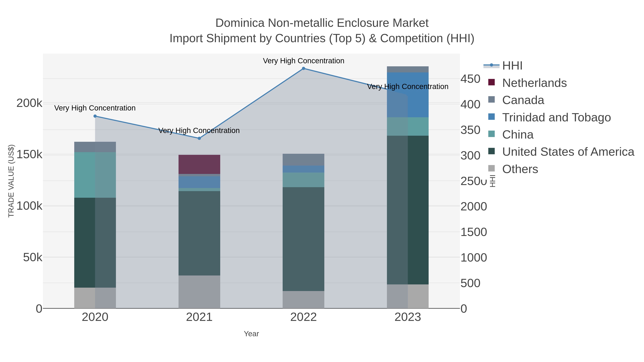
Task: Click the Netherlands bar segment in 2021
Action: point(199,164)
